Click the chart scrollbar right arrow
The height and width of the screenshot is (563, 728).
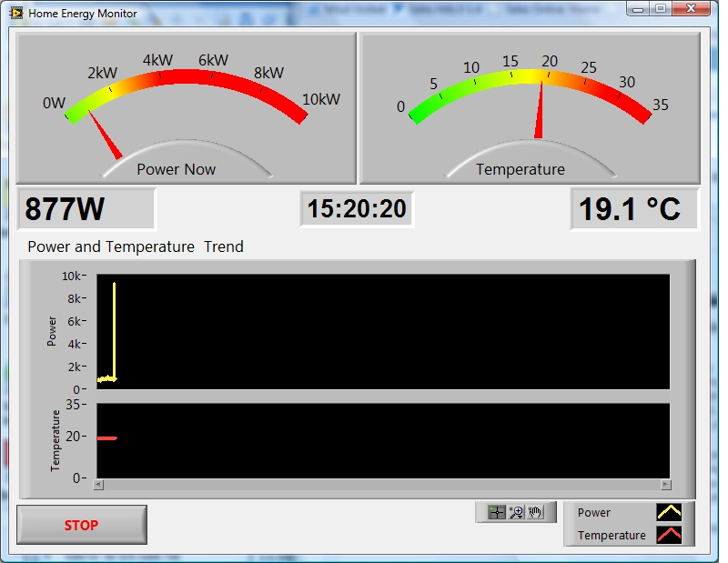(666, 485)
